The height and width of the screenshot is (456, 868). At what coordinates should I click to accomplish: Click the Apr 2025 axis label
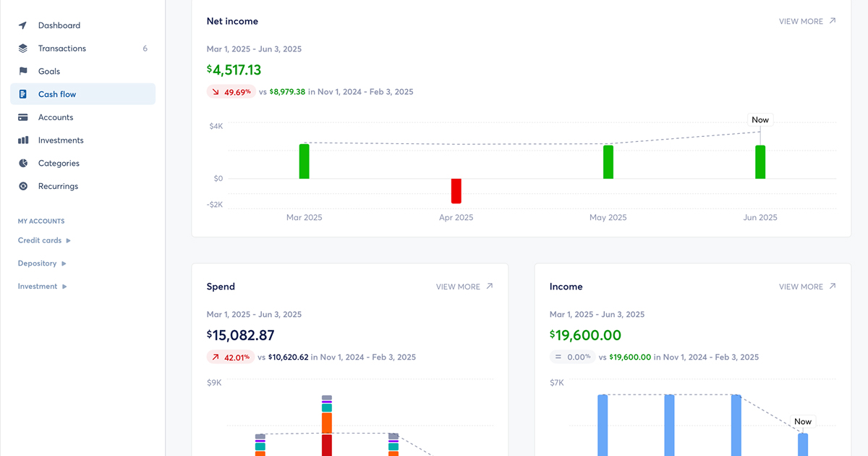[x=456, y=217]
